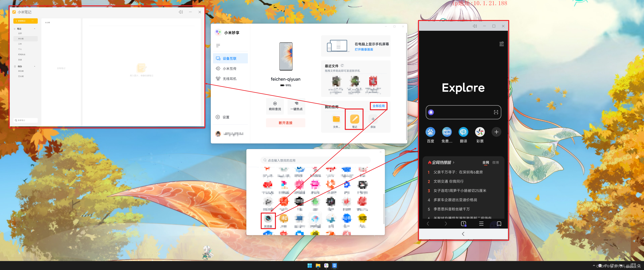
Task: Open the 免费... shortcut
Action: [x=447, y=135]
